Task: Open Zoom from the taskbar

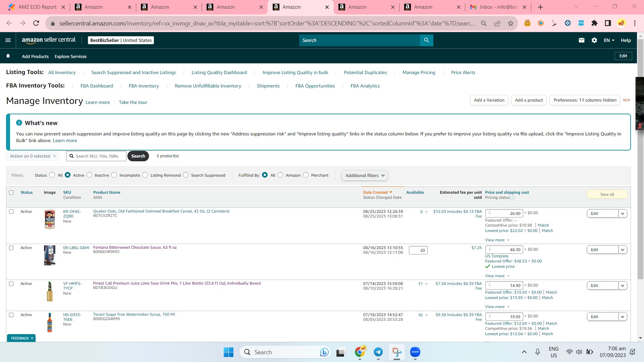Action: point(415,352)
